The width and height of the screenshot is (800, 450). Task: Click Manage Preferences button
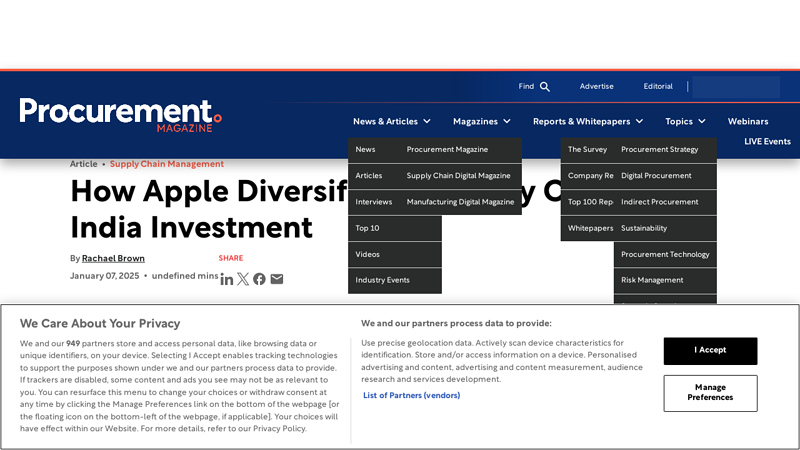point(710,393)
